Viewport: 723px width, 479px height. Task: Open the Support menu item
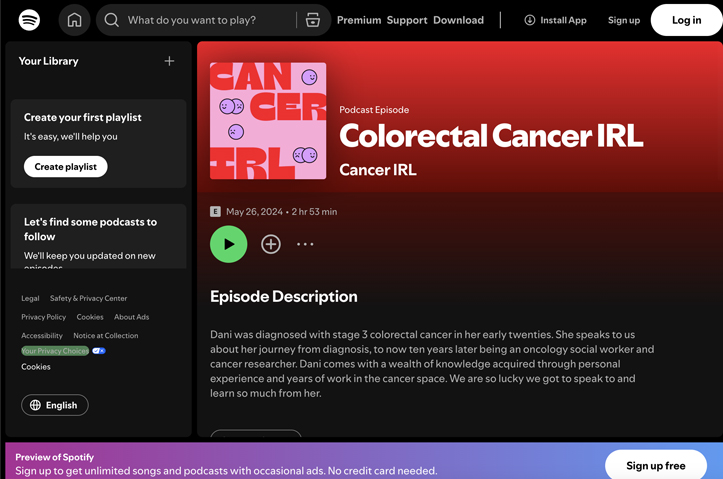click(407, 20)
